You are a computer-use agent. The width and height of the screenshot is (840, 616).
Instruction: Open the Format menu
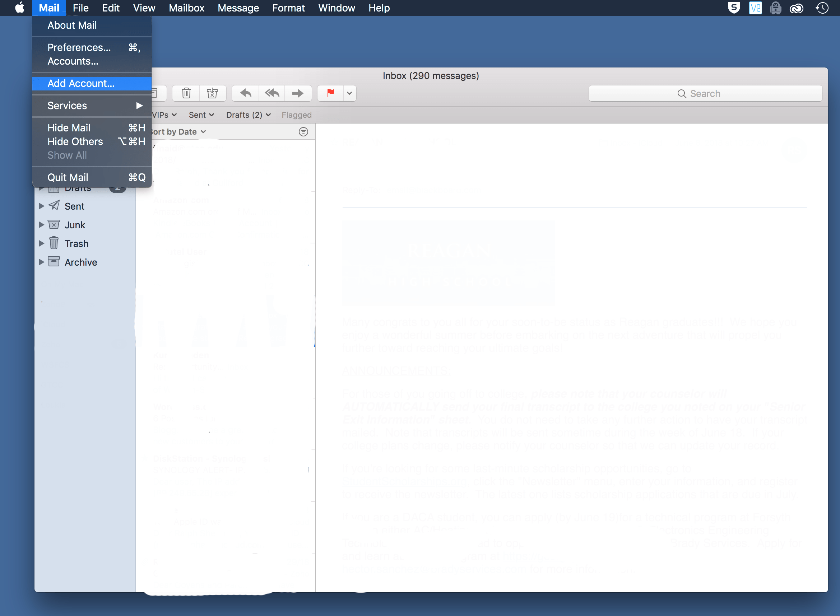point(288,8)
